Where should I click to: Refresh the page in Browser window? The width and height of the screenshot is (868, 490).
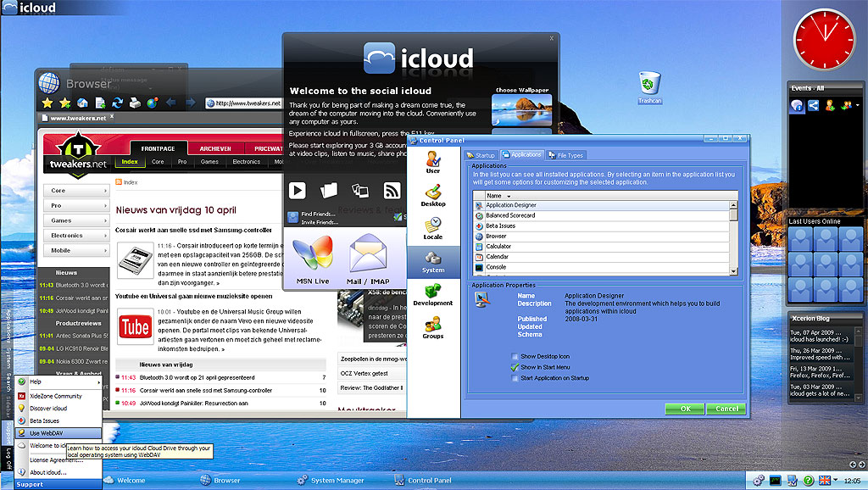pyautogui.click(x=117, y=103)
